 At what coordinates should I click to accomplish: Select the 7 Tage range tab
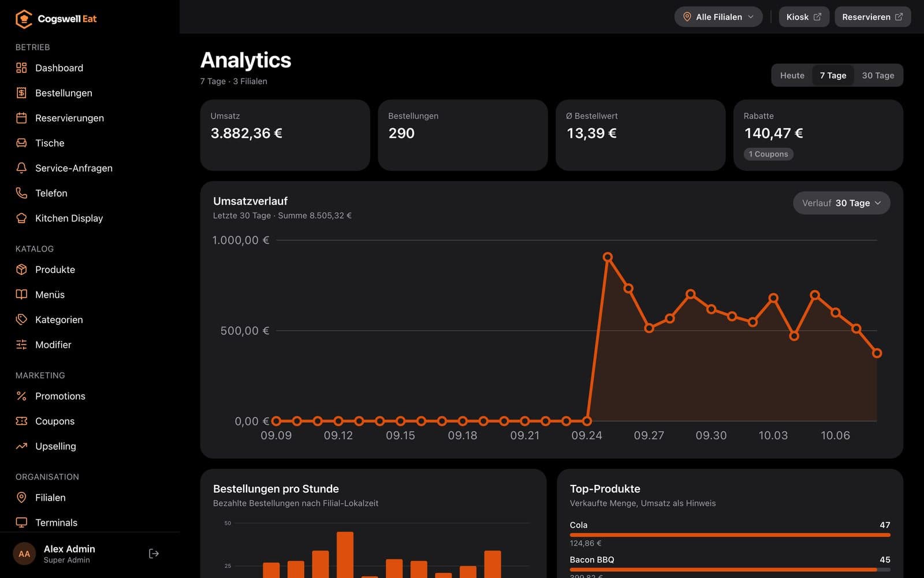click(x=833, y=75)
